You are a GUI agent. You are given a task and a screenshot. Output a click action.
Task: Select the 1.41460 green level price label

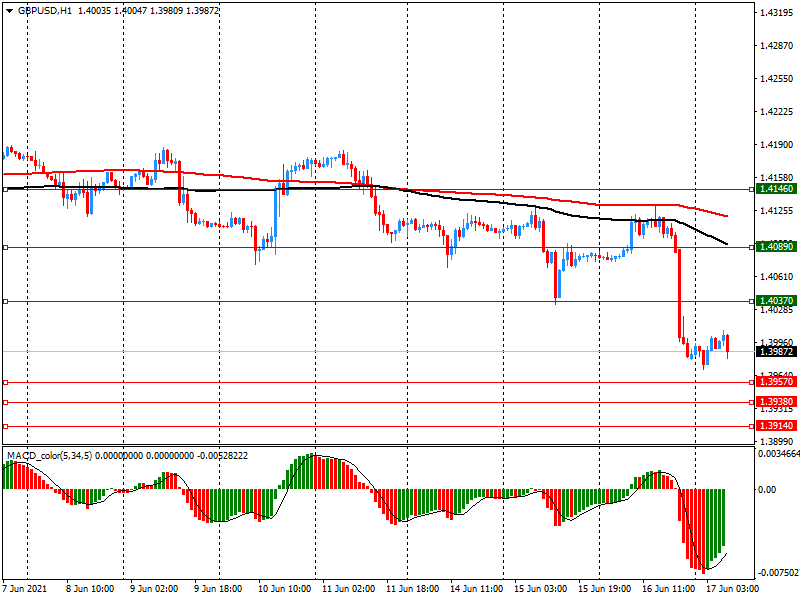(x=777, y=189)
